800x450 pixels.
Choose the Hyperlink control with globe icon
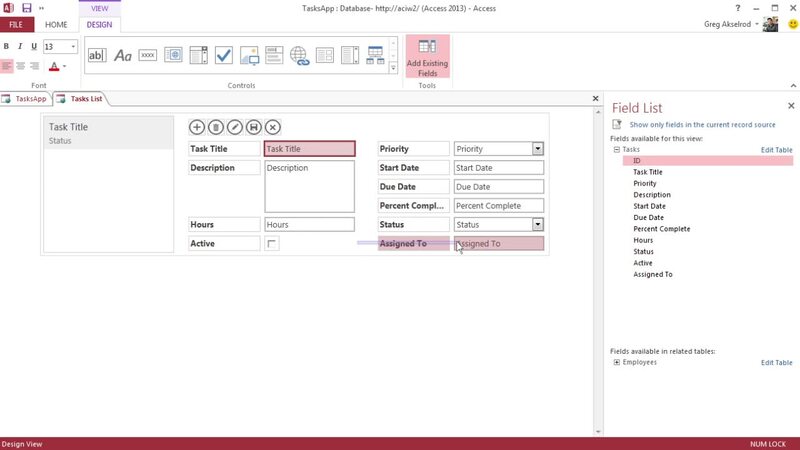click(x=299, y=55)
